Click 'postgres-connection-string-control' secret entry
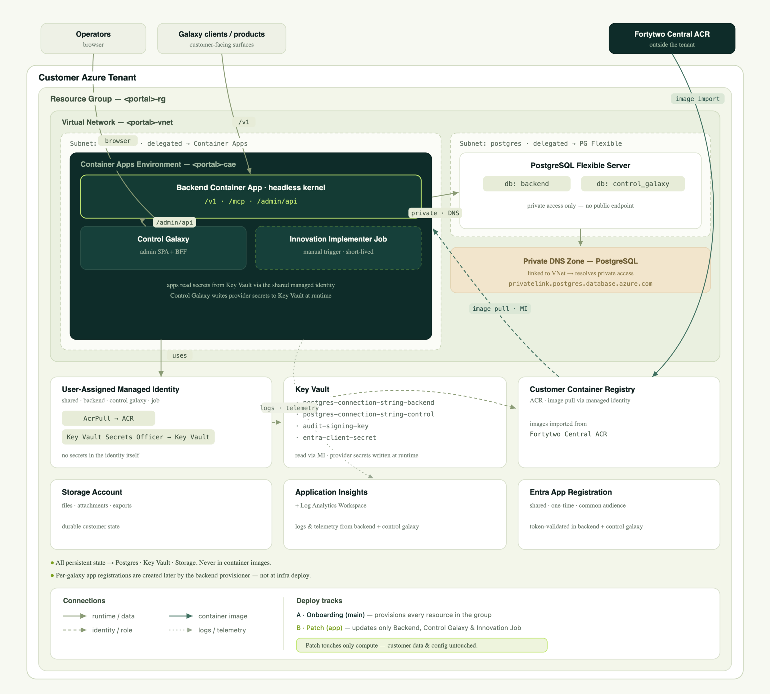This screenshot has width=776, height=700. click(368, 414)
